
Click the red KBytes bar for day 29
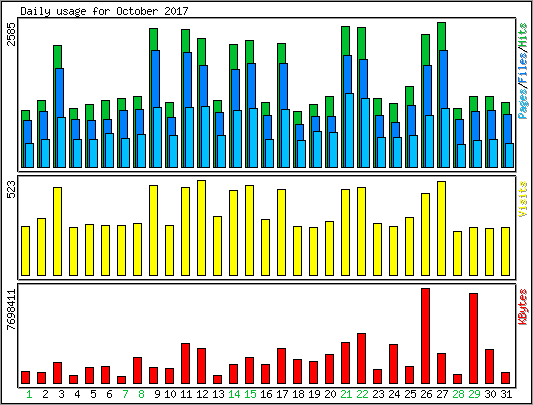coord(474,339)
